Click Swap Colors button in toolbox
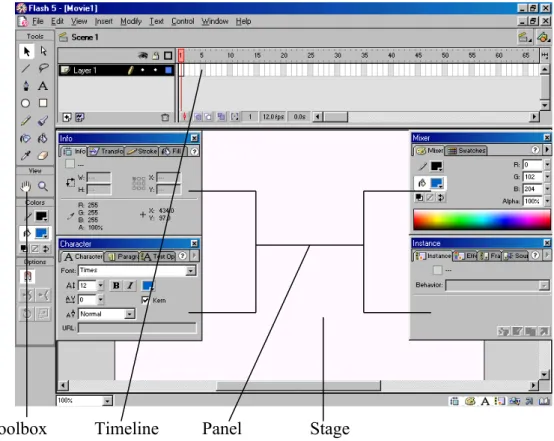 tap(46, 249)
